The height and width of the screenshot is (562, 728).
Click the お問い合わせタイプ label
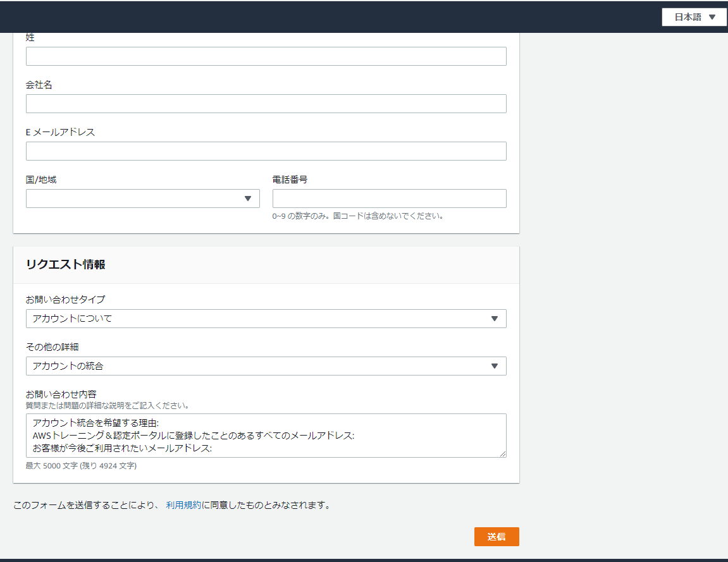coord(66,300)
